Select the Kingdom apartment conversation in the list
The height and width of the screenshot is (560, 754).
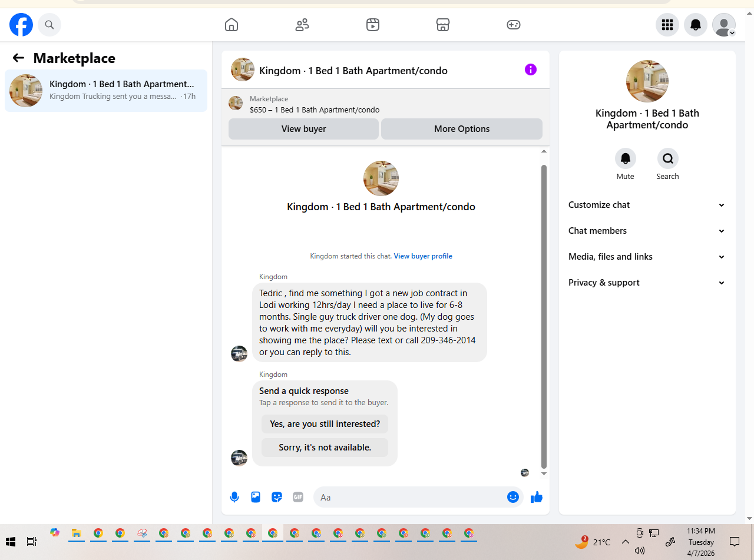coord(106,91)
